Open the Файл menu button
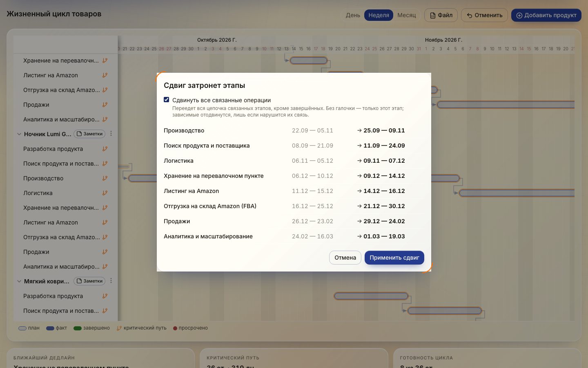 441,15
